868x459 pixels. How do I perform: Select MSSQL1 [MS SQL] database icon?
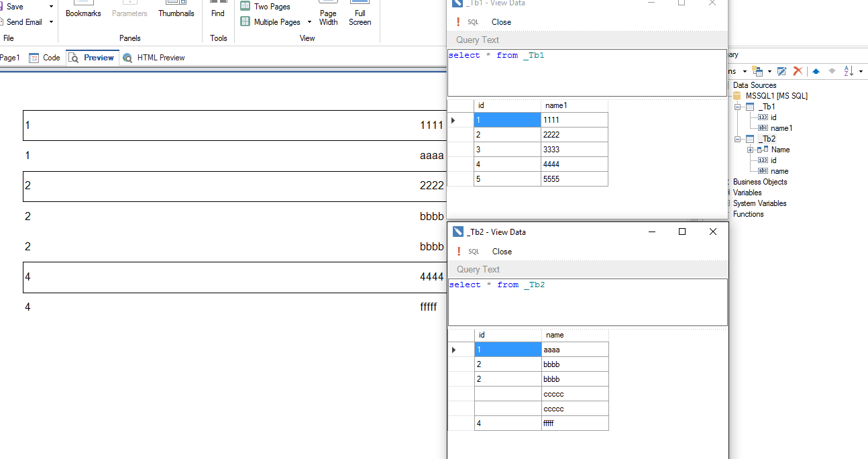[737, 96]
